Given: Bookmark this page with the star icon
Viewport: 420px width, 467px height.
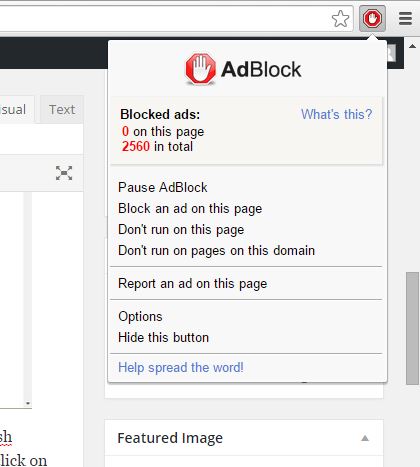Looking at the screenshot, I should point(341,19).
